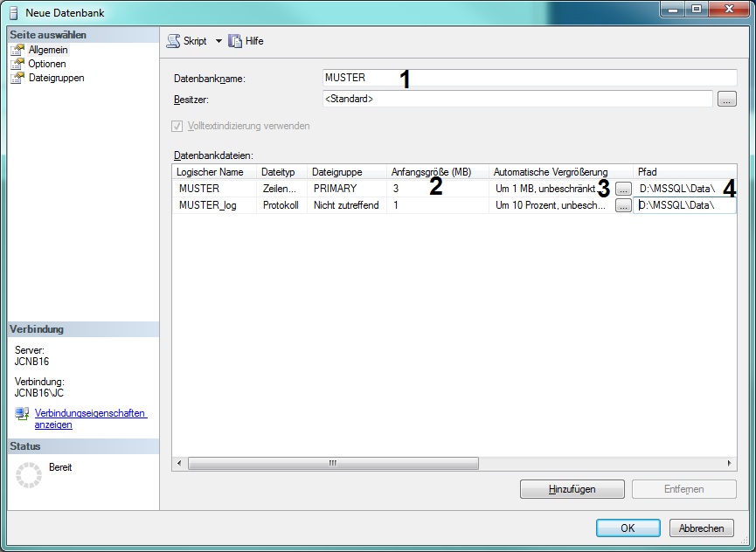Click the Skript toolbar label

pos(195,41)
